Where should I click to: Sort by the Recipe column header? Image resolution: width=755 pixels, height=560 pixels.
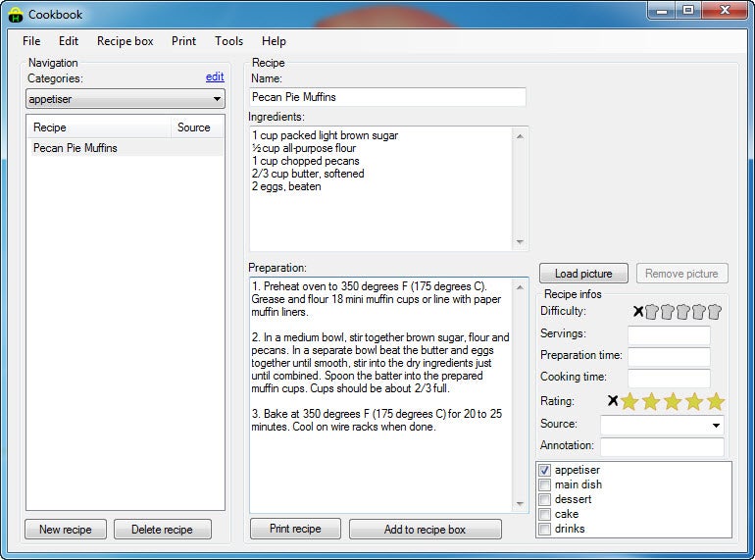pos(99,127)
